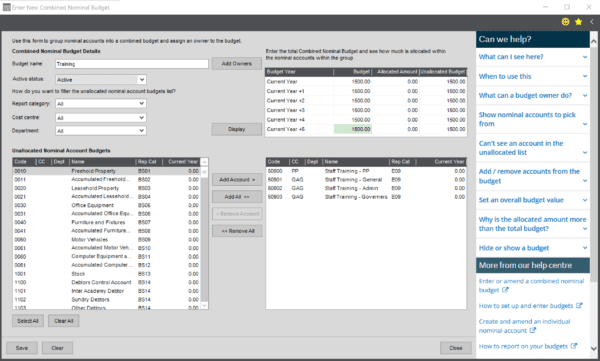
Task: Expand 'Show nominal accounts to pick from' topic
Action: click(533, 119)
